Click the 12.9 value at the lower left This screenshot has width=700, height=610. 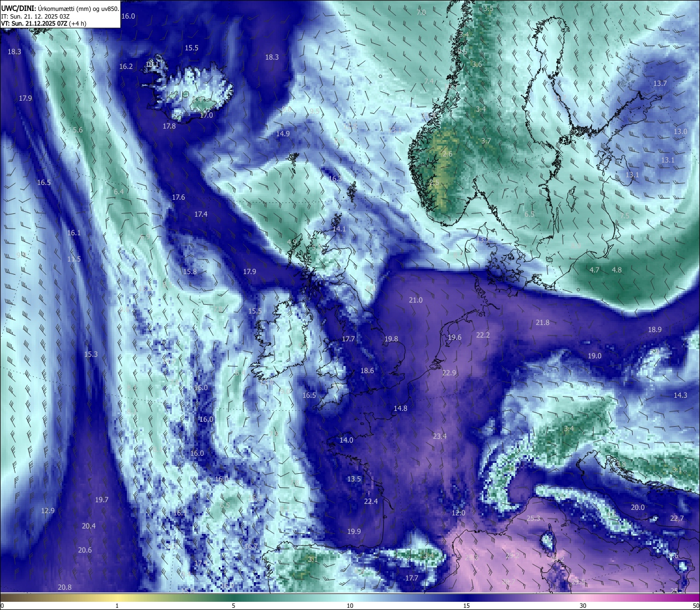tap(48, 510)
